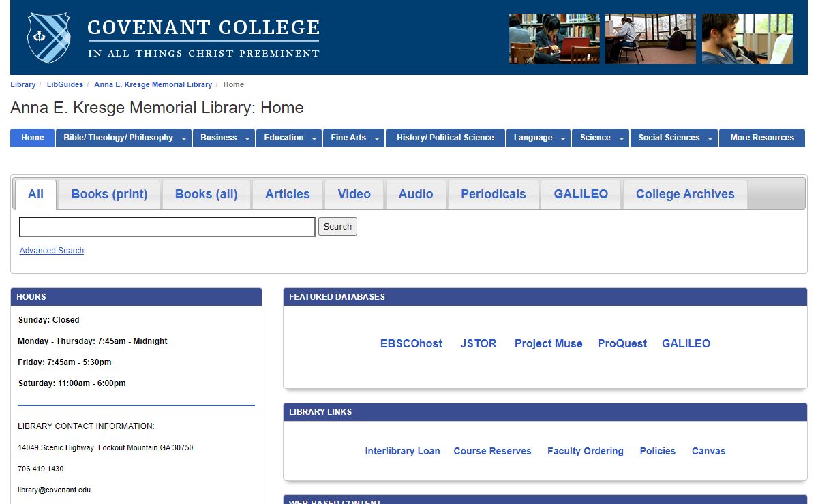Click the Search button
The width and height of the screenshot is (818, 504).
[337, 227]
